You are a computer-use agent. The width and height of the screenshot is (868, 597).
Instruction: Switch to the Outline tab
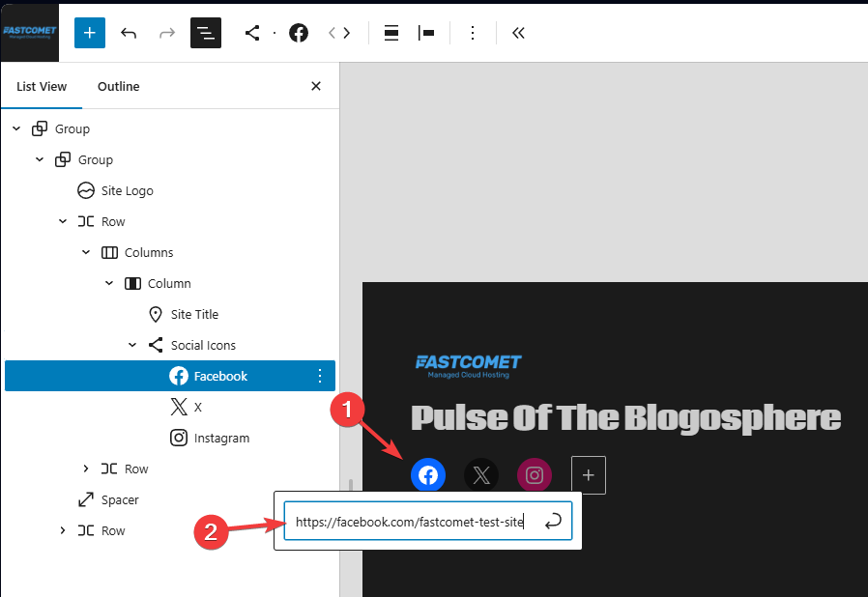[118, 87]
